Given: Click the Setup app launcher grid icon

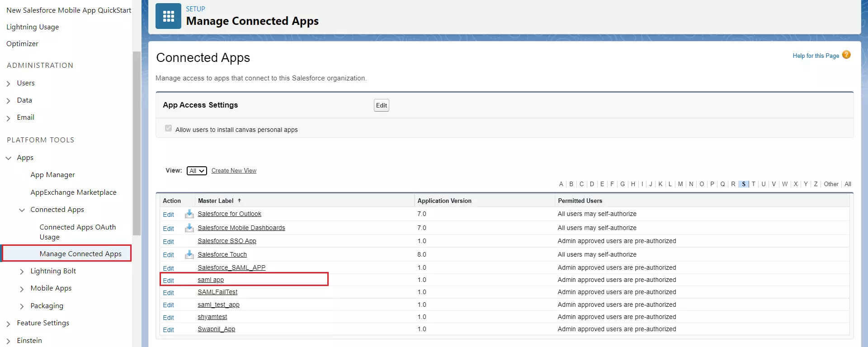Looking at the screenshot, I should coord(168,16).
